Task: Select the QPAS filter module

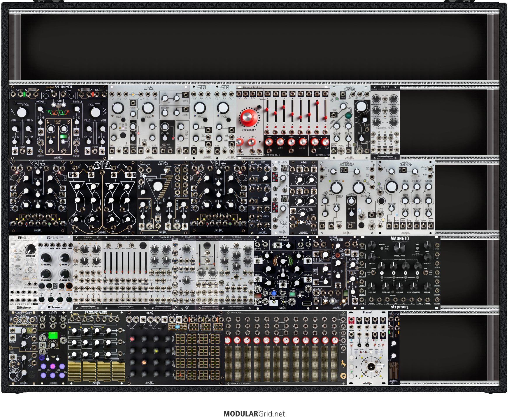Action: [164, 197]
